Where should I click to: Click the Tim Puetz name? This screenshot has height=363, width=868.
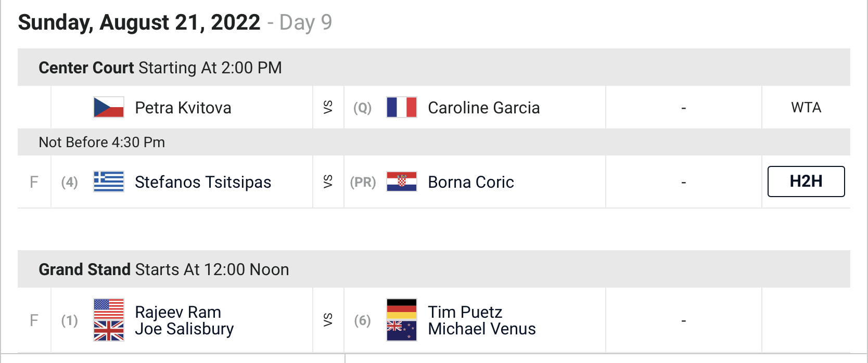[465, 312]
